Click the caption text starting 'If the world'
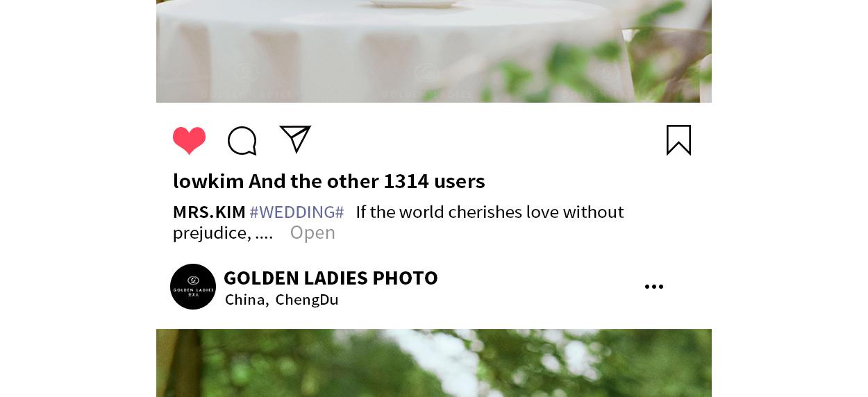Viewport: 868px width, 397px height. pyautogui.click(x=490, y=212)
